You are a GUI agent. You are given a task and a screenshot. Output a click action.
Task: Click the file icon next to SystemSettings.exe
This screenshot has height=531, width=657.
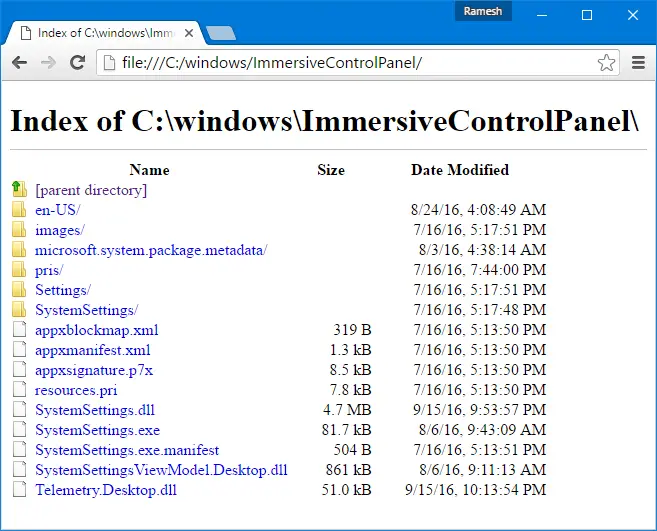pyautogui.click(x=19, y=430)
